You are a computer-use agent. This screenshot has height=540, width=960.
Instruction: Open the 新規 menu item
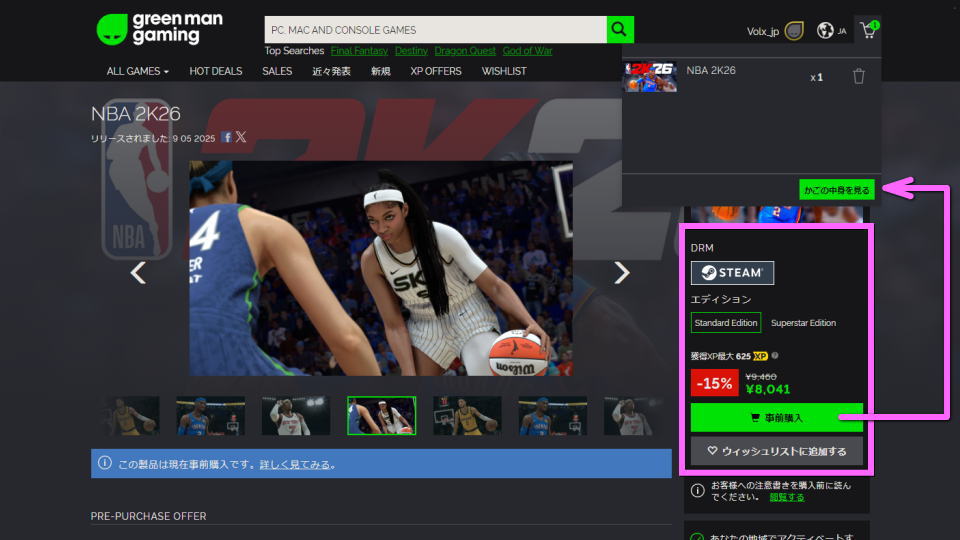click(380, 71)
